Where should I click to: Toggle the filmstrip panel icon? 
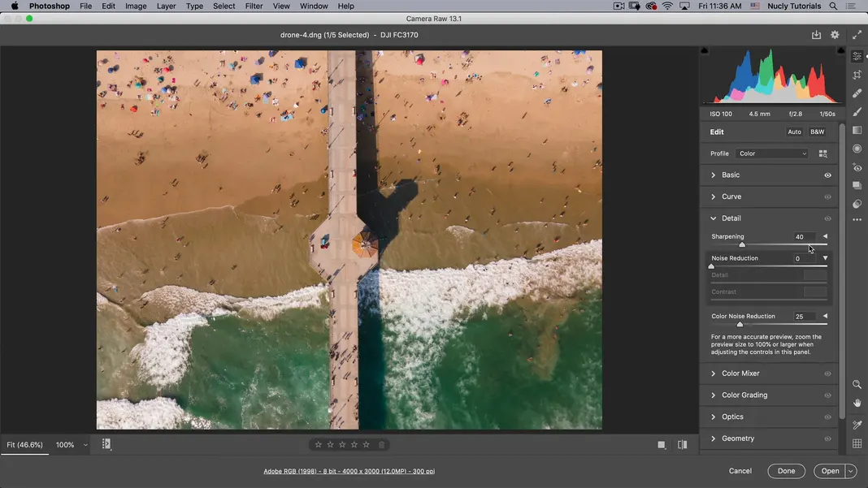106,444
